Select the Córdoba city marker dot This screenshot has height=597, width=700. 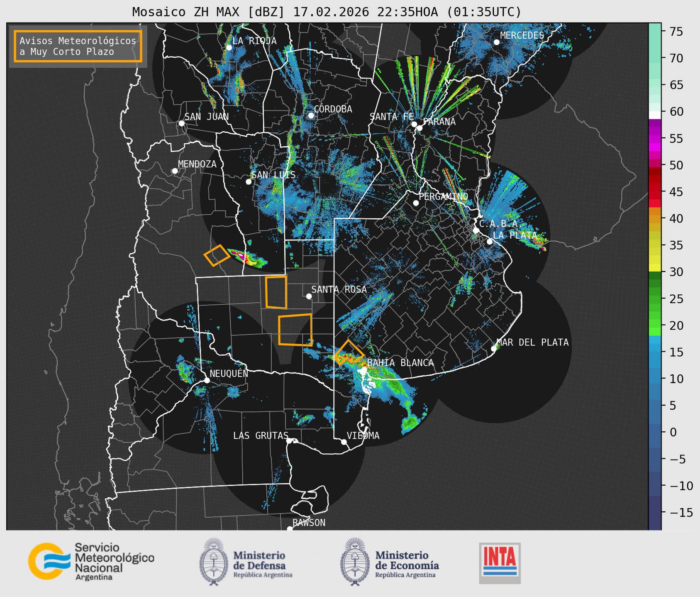click(x=311, y=115)
